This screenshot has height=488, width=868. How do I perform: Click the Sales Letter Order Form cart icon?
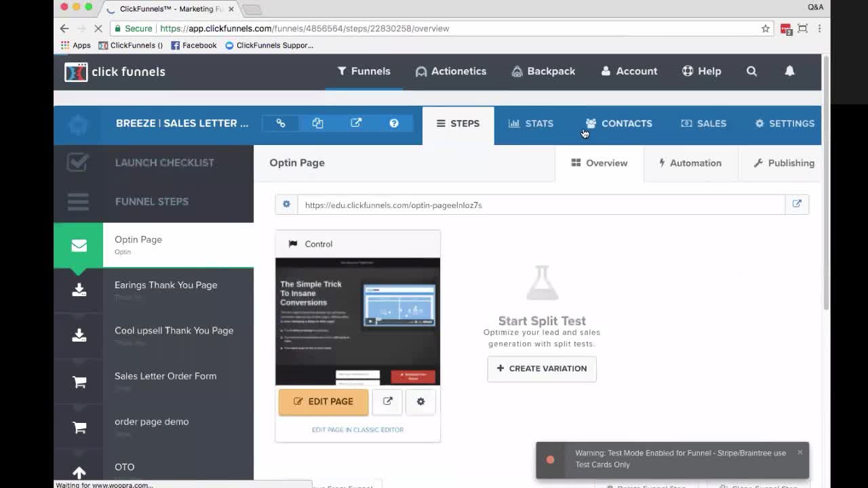(x=79, y=382)
